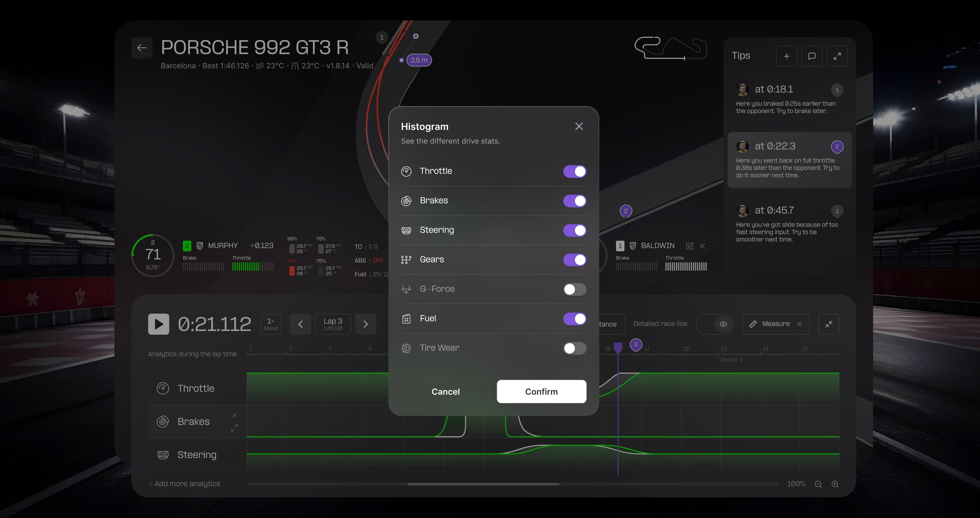Select the Throttle analytics row label

(x=196, y=388)
